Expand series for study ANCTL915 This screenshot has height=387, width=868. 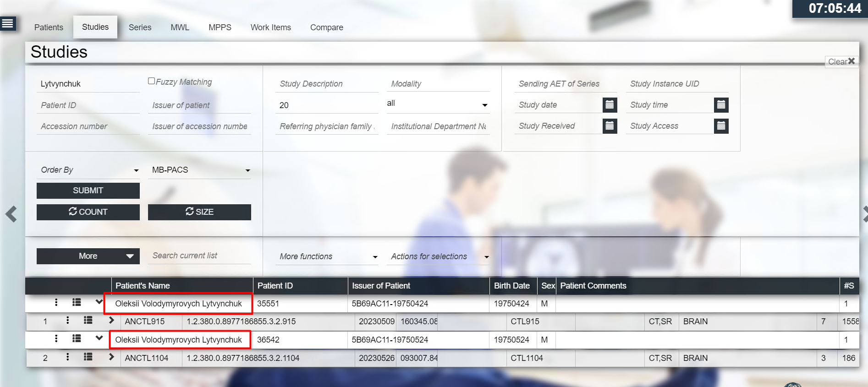111,321
